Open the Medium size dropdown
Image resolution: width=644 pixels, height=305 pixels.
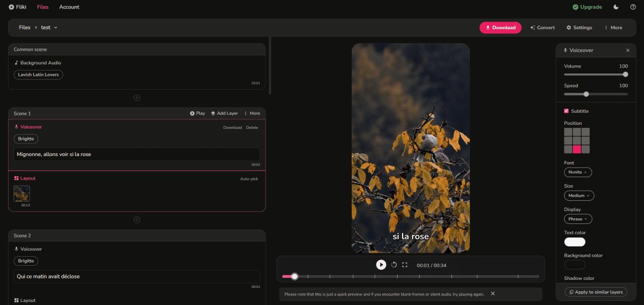point(579,195)
